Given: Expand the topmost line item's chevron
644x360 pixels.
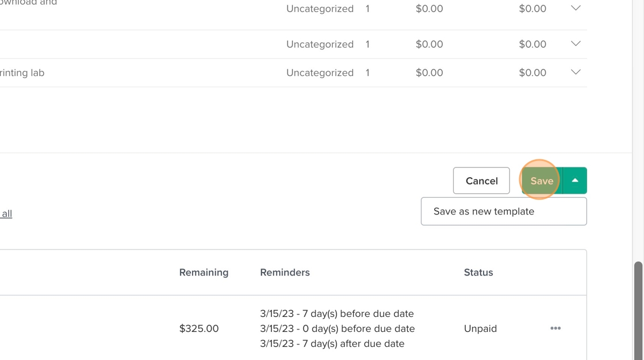Looking at the screenshot, I should (x=576, y=8).
